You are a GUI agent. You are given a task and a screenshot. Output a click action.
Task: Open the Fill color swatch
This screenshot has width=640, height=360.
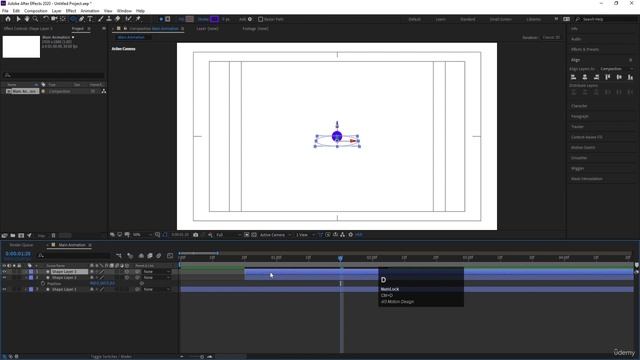189,19
